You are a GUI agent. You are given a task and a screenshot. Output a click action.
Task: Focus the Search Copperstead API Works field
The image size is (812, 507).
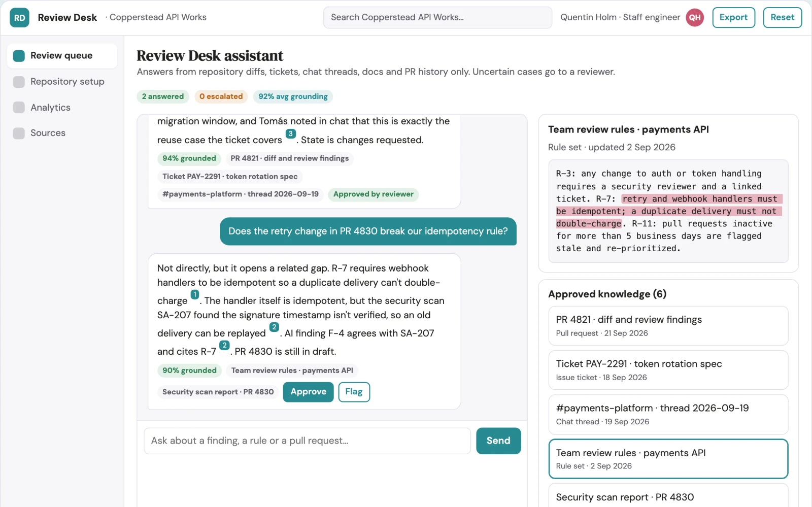437,18
